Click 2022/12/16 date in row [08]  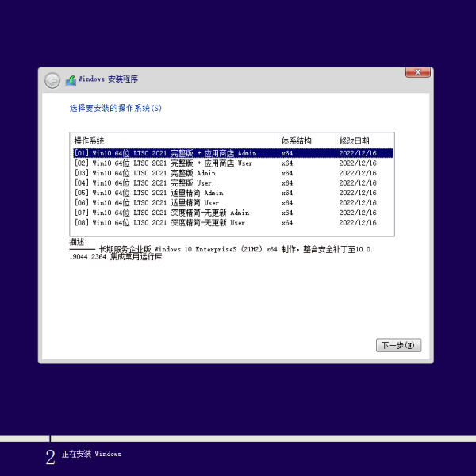[358, 222]
